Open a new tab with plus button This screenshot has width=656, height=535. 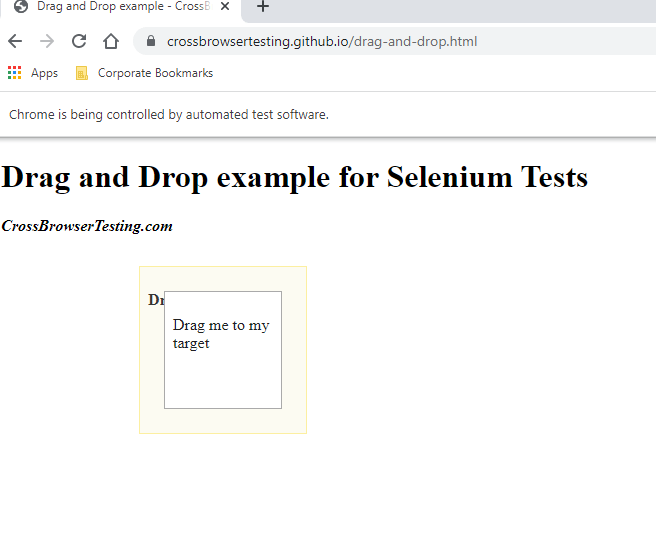click(263, 7)
